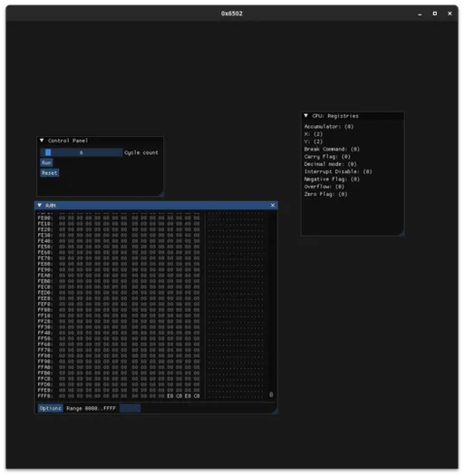Click the FFC0: address row label

45,379
